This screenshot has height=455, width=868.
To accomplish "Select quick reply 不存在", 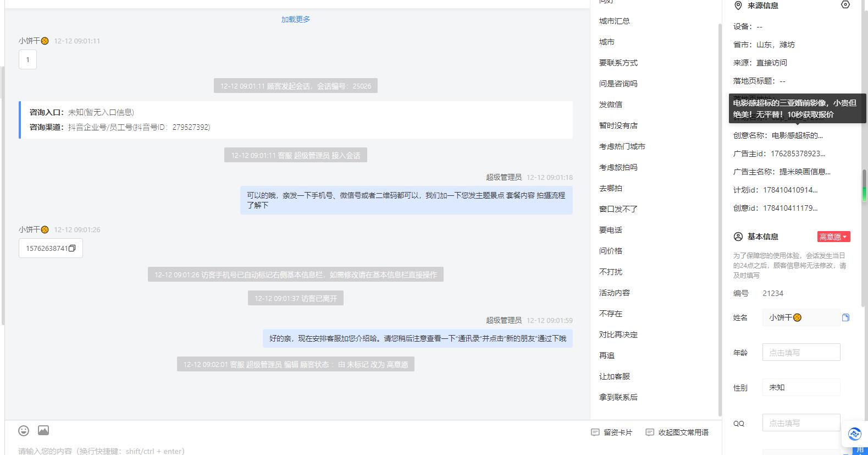I will pos(611,314).
